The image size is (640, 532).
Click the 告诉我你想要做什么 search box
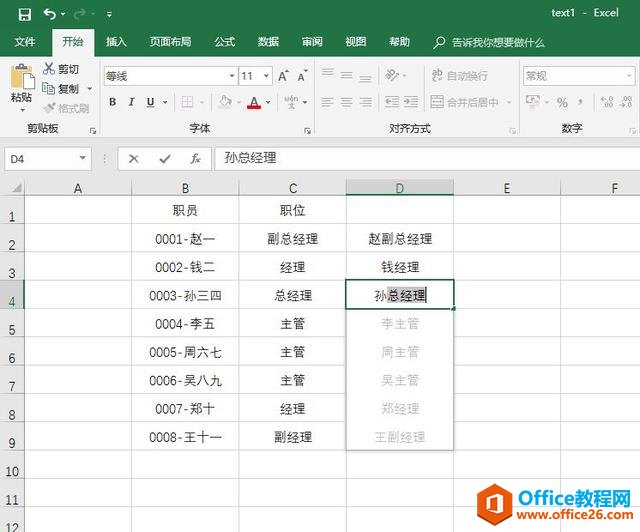(489, 42)
